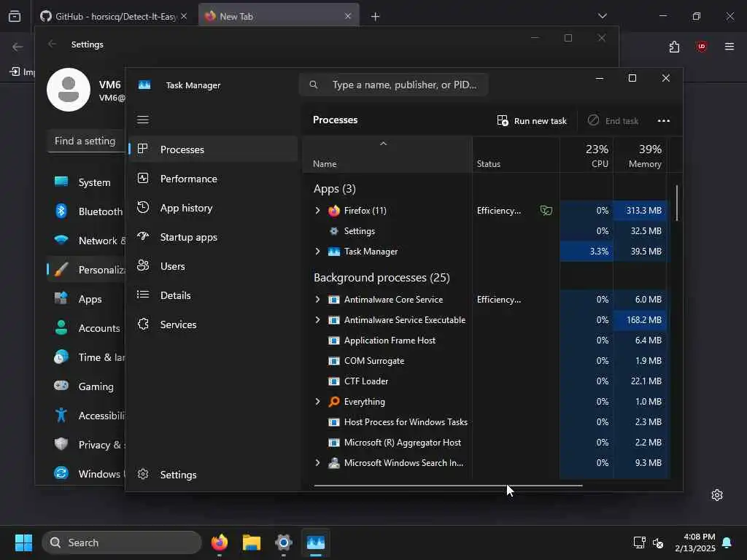Open Privacy & security in Settings window
Viewport: 747px width, 560px height.
click(87, 445)
